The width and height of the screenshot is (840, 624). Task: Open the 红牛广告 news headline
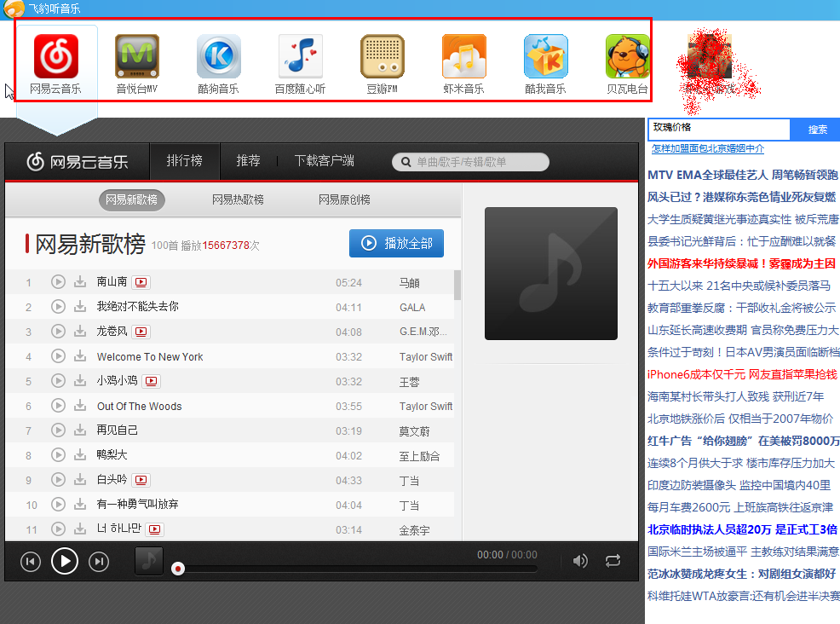[x=744, y=441]
